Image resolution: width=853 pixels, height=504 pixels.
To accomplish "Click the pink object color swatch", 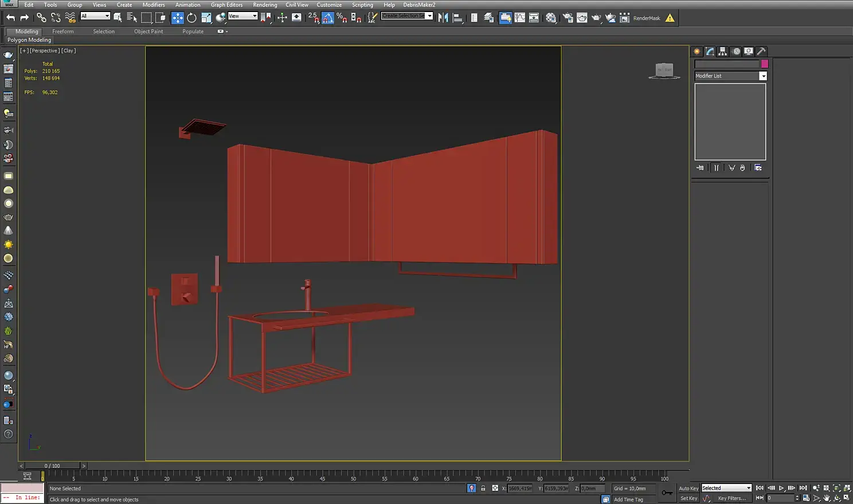I will [x=764, y=64].
